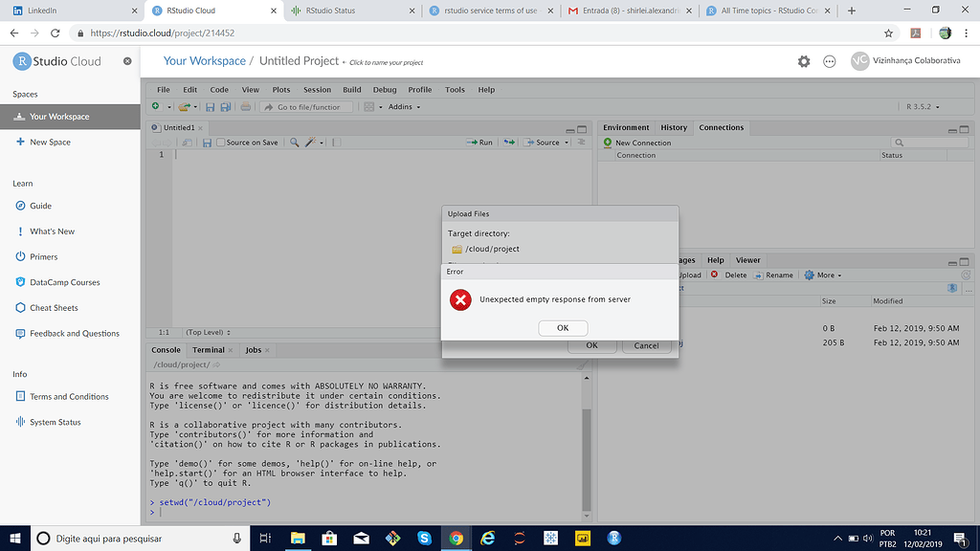Screen dimensions: 980x551
Task: Expand the workspace panes dropdown arrow
Action: (380, 107)
